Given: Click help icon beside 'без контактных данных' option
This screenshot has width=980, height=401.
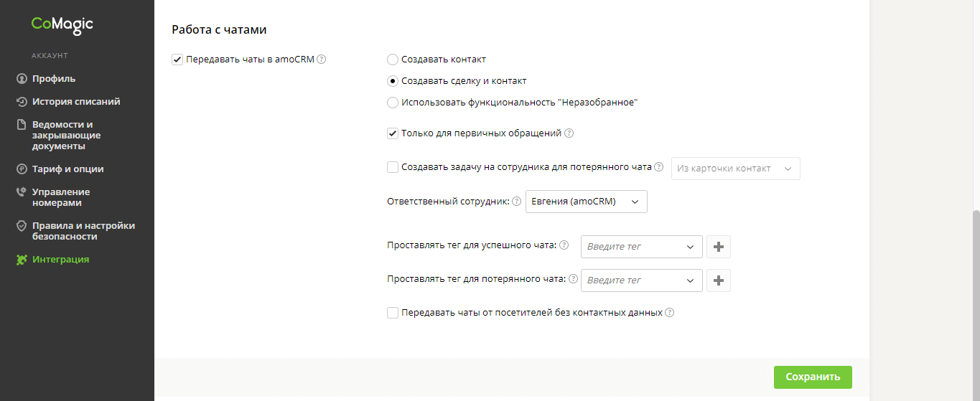Looking at the screenshot, I should click(669, 313).
